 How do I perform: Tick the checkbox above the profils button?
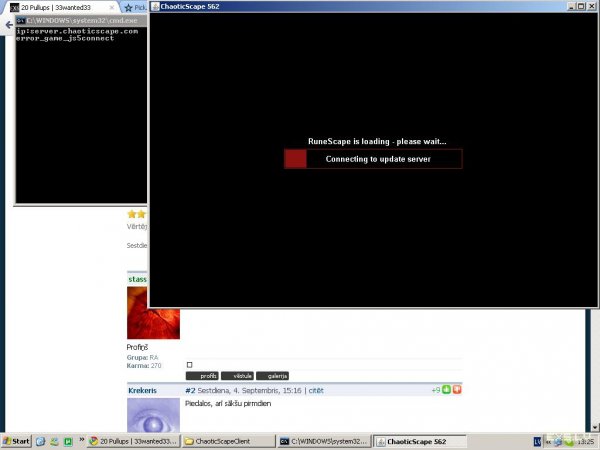(x=189, y=365)
